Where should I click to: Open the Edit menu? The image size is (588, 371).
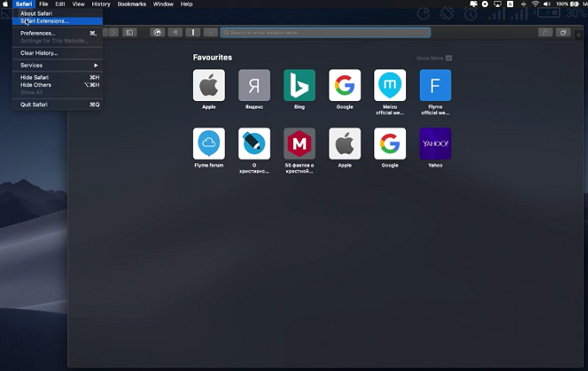tap(60, 4)
